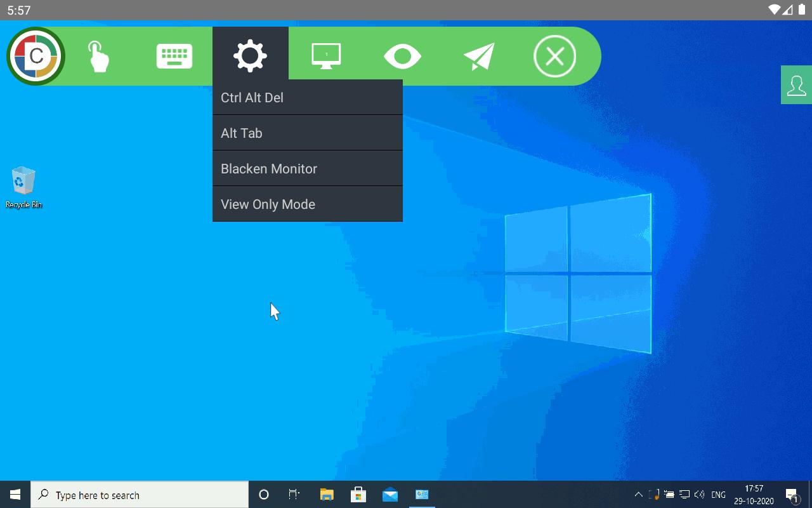This screenshot has height=508, width=812.
Task: Open the user profile side tab
Action: point(796,84)
